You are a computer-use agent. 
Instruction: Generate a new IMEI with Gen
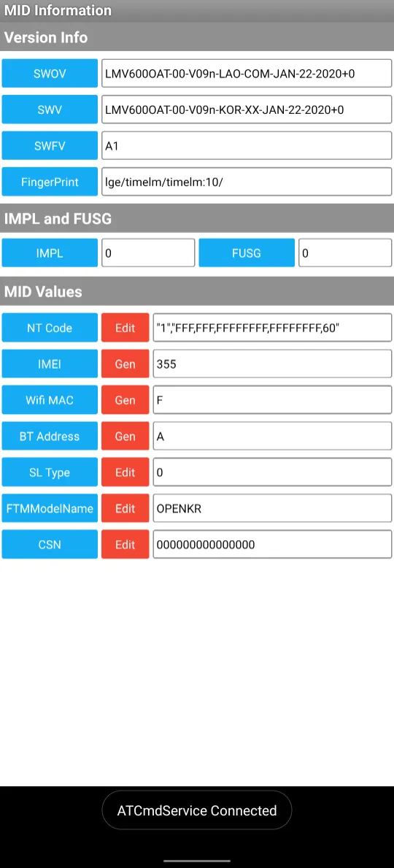pos(125,364)
